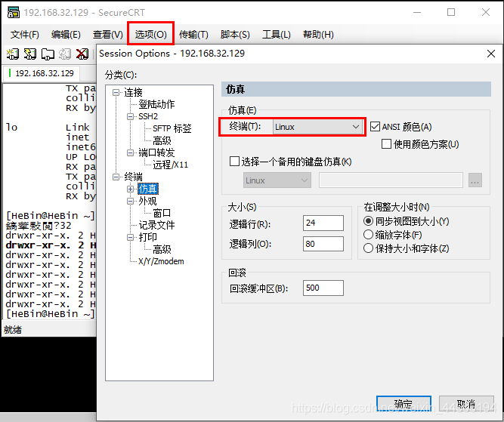Image resolution: width=504 pixels, height=422 pixels.
Task: Select 窗口 tree item
Action: point(162,213)
